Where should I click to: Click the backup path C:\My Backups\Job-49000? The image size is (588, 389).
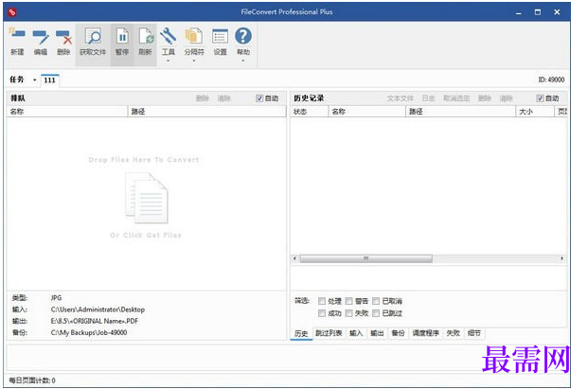tap(89, 333)
